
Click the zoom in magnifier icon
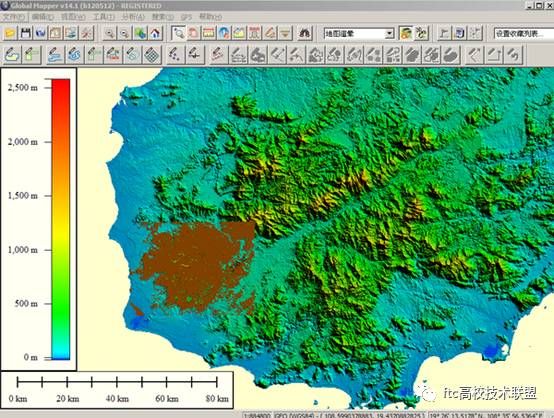110,33
